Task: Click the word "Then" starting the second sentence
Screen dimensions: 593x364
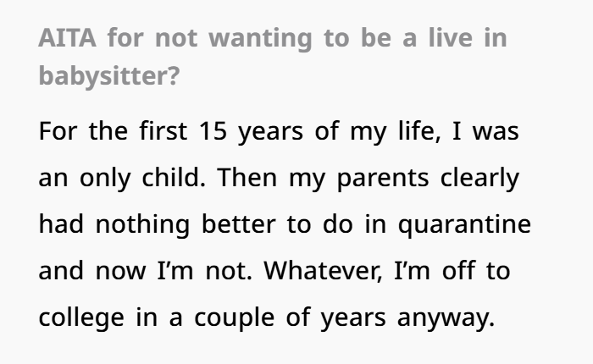Action: point(247,177)
